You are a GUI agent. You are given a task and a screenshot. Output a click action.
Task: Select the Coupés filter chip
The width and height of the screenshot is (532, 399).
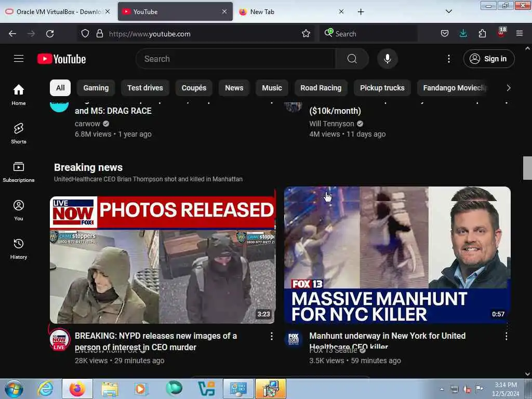tap(194, 88)
